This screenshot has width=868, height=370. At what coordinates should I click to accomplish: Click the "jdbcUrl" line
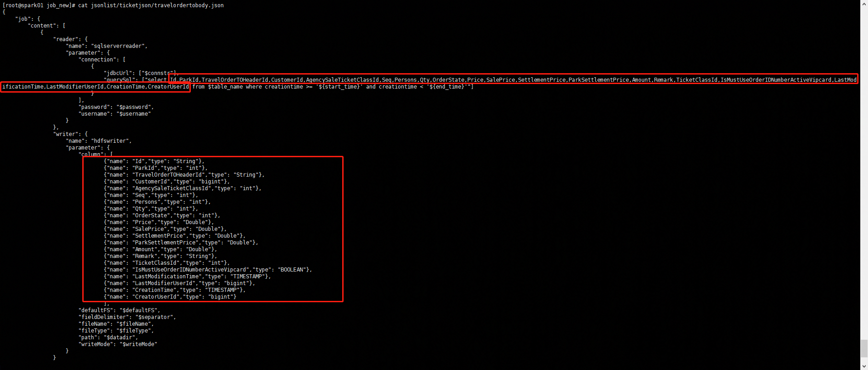pyautogui.click(x=142, y=73)
